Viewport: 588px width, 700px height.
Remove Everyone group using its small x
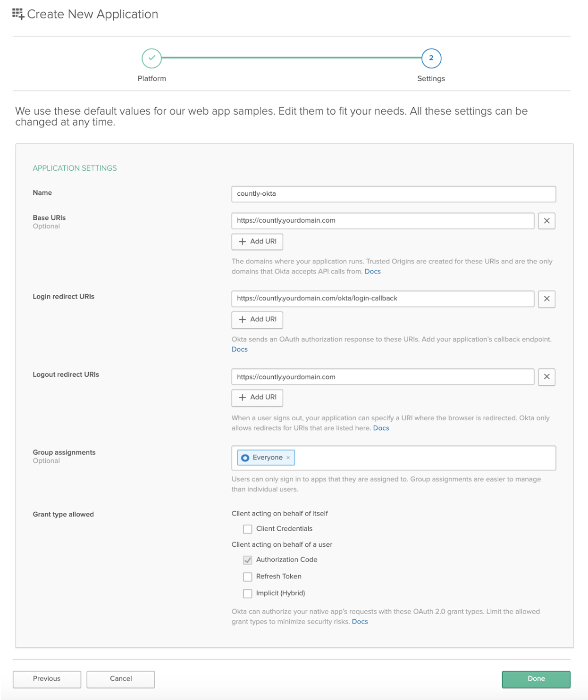coord(288,458)
